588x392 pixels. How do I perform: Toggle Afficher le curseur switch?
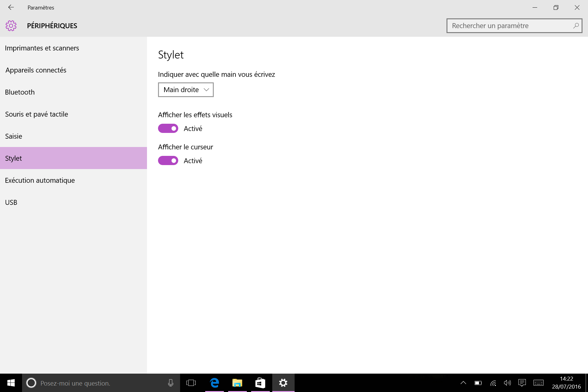click(x=168, y=160)
